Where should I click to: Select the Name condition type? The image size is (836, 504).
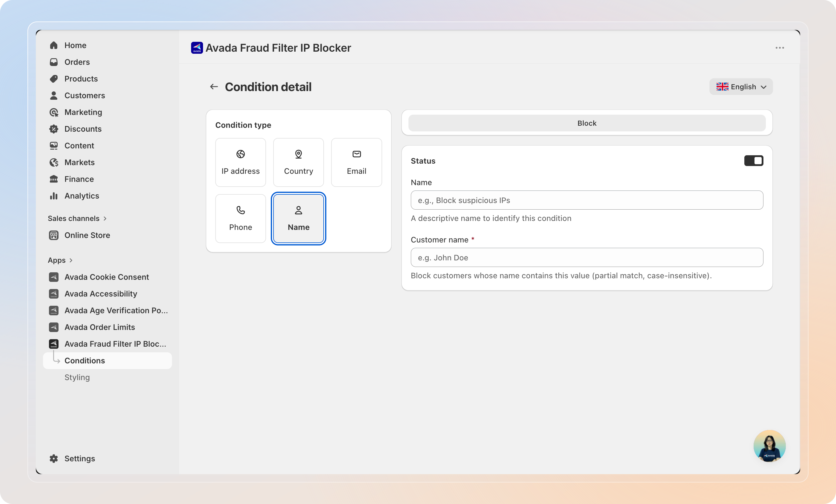pyautogui.click(x=299, y=219)
